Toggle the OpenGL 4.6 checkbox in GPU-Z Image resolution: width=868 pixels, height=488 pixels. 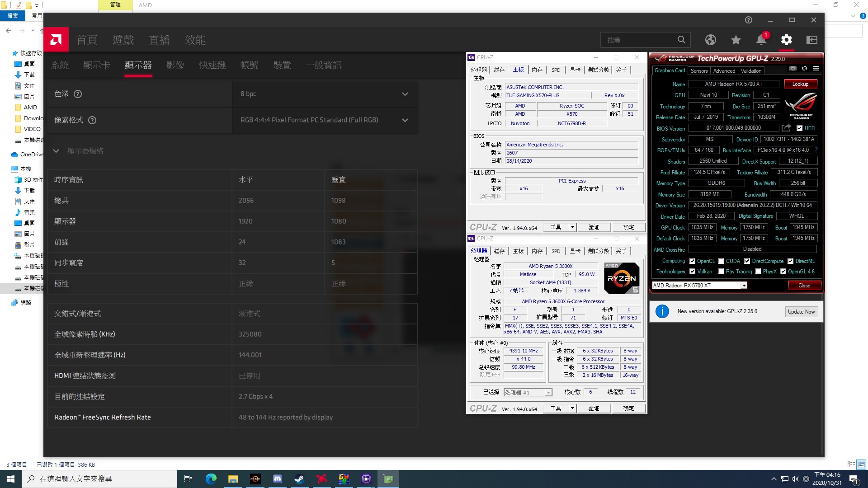tap(783, 272)
